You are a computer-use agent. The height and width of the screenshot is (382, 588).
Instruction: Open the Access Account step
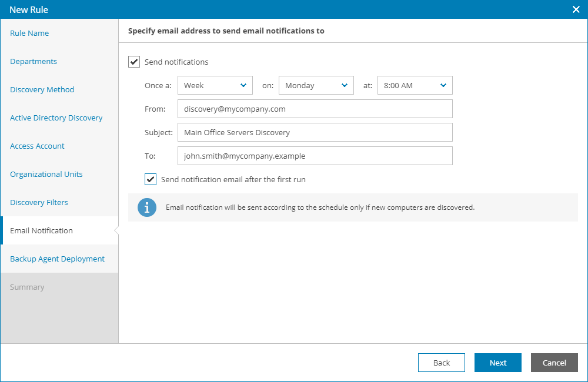coord(38,146)
